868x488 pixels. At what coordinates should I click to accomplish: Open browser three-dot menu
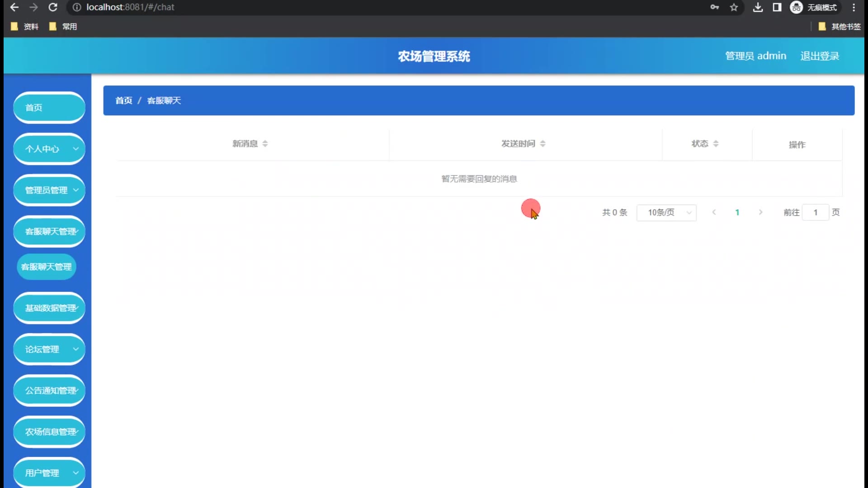point(854,7)
